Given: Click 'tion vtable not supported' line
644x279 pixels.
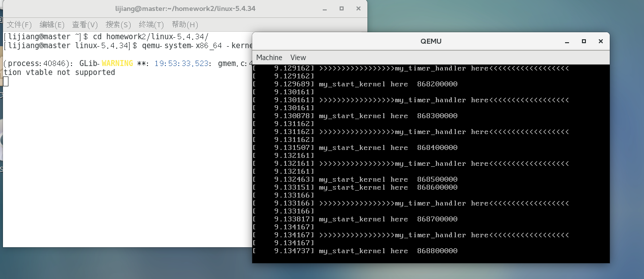Looking at the screenshot, I should (59, 72).
